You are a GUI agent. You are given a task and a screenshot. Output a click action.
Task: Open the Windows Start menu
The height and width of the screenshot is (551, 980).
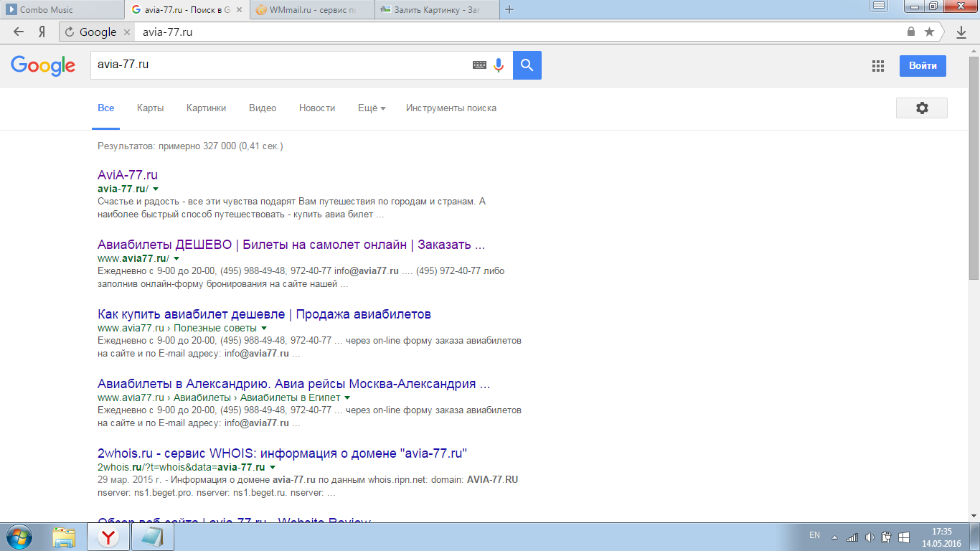pyautogui.click(x=19, y=537)
